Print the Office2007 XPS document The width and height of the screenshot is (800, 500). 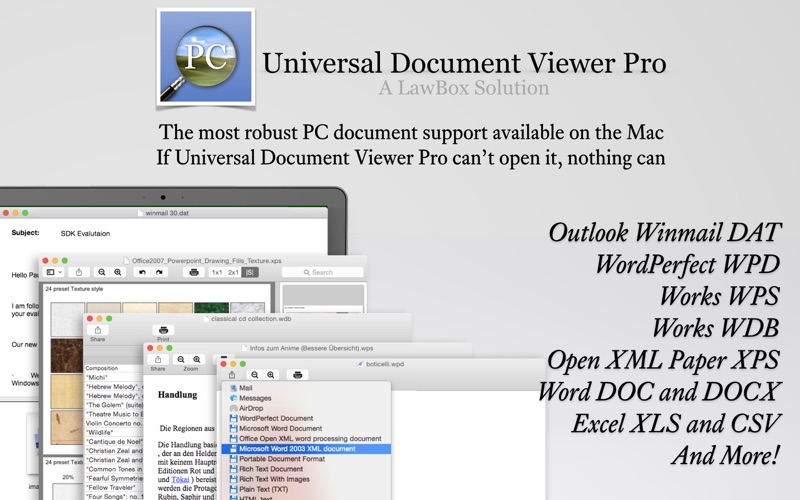tap(194, 272)
